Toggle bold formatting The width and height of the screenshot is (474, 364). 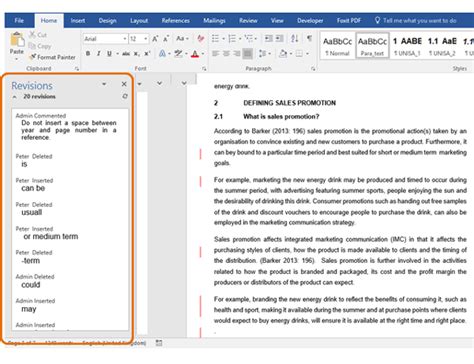[88, 53]
